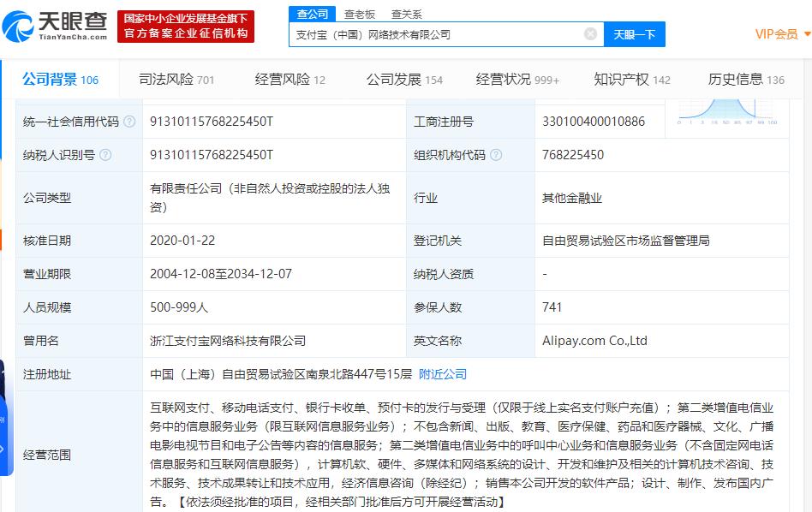Select 自由贸易试验区市场监督管理局 registration authority
The height and width of the screenshot is (512, 812).
625,241
